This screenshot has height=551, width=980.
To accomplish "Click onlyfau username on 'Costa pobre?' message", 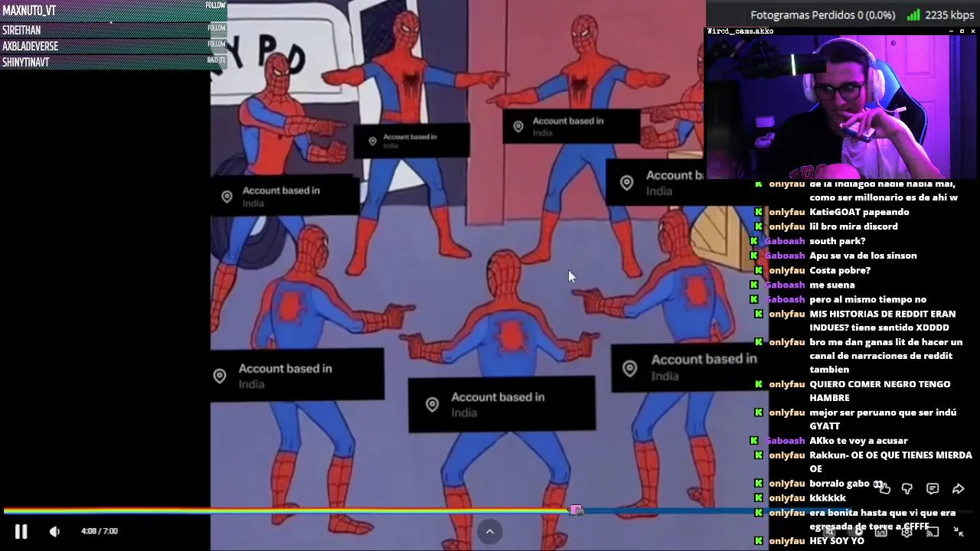I will click(787, 270).
